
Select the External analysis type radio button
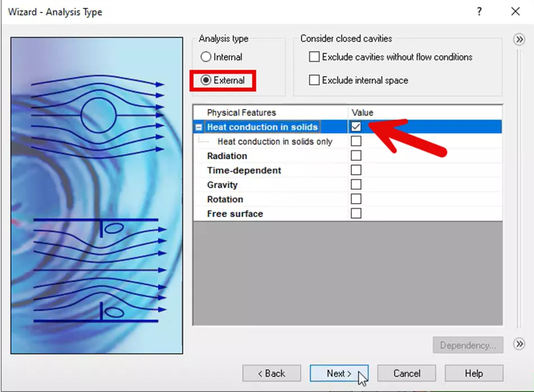coord(207,80)
